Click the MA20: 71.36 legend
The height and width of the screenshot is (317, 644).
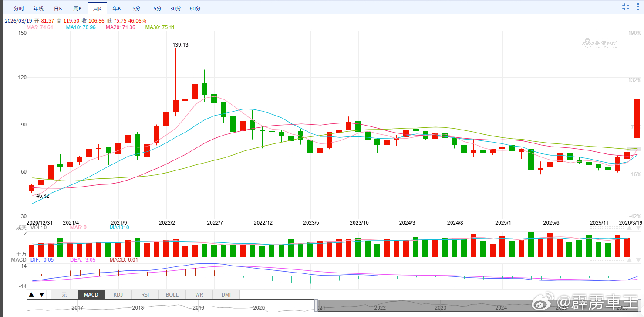120,27
